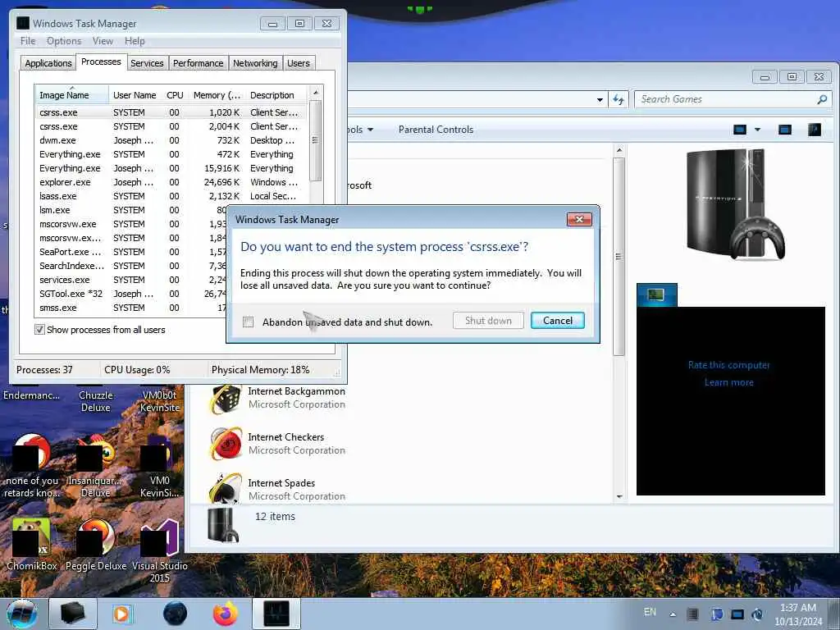Open the Services tab in Task Manager

point(147,63)
